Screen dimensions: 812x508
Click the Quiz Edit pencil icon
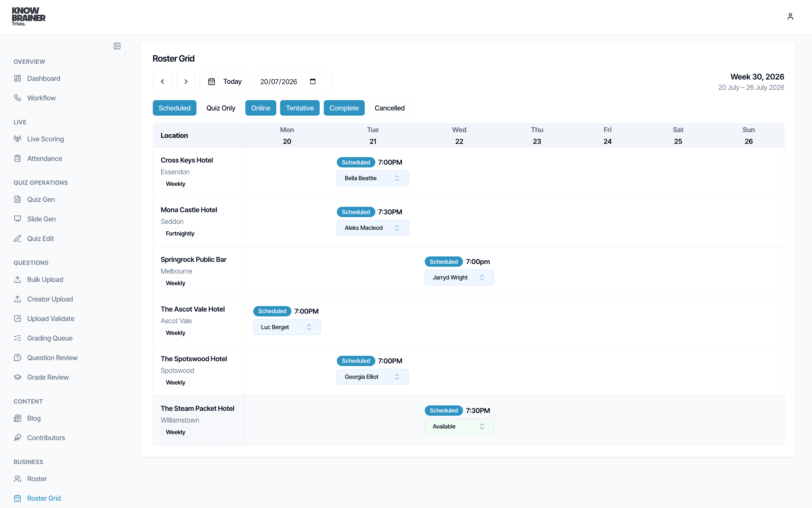click(x=17, y=238)
